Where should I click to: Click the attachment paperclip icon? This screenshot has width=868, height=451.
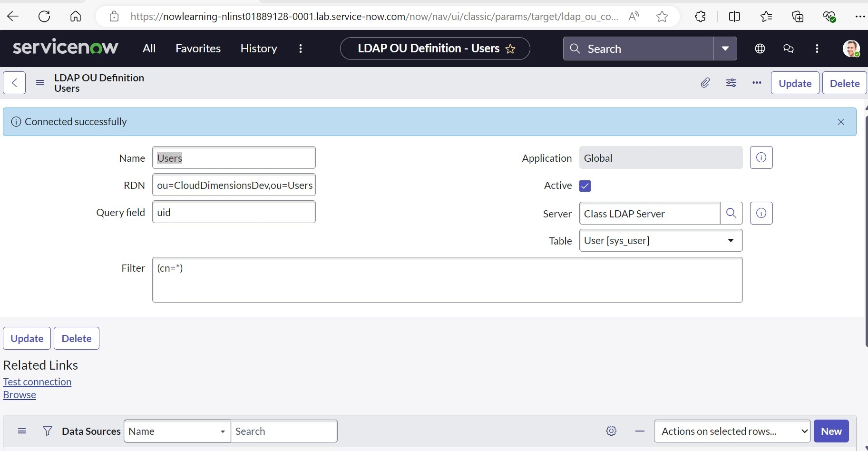[x=705, y=83]
